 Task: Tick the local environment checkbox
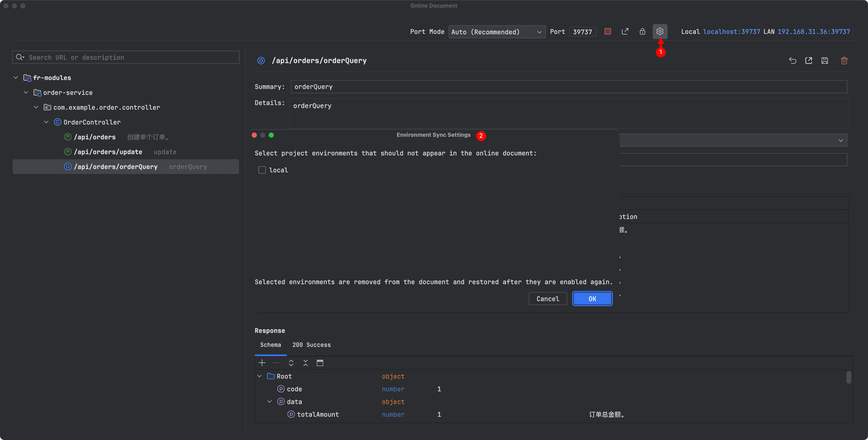262,170
